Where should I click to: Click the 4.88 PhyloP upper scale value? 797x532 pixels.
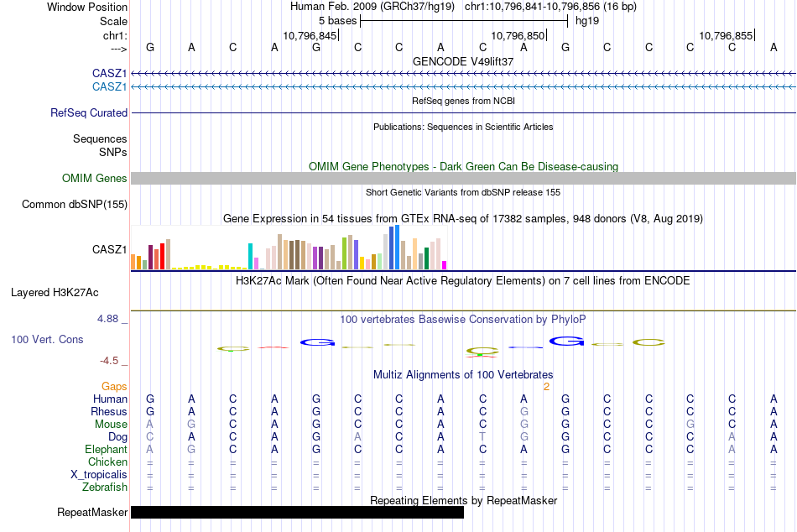107,319
